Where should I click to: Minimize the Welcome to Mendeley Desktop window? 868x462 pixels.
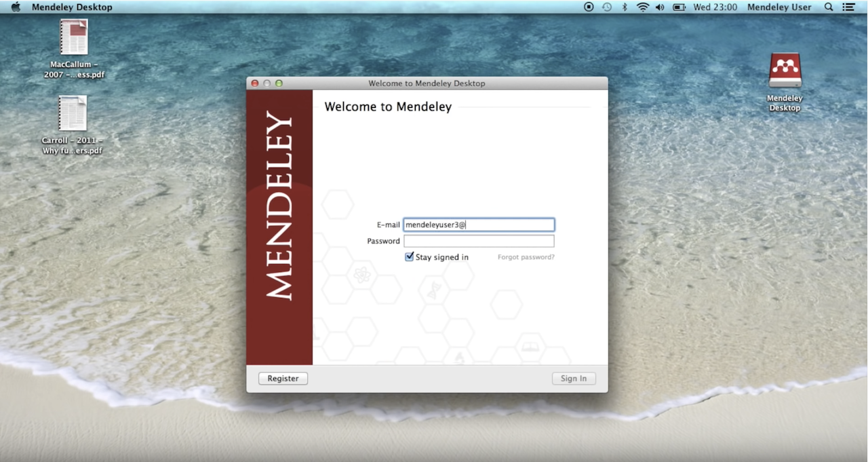click(x=267, y=83)
